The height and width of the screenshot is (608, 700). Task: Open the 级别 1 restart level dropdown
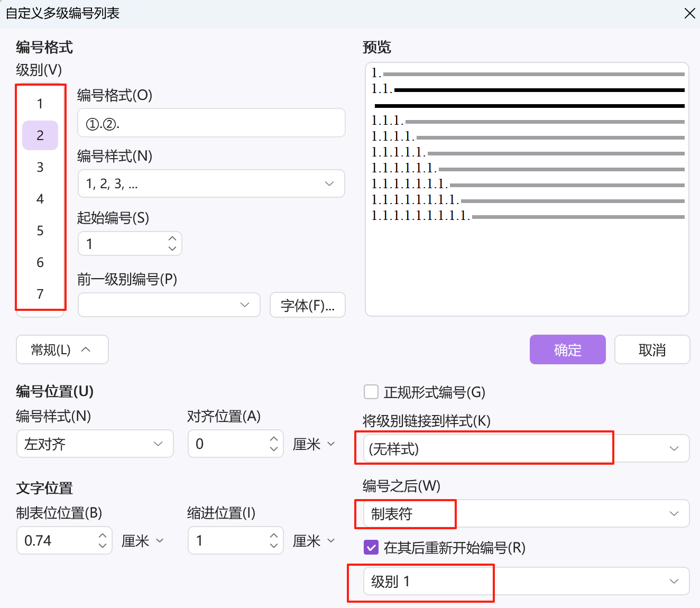tap(526, 581)
